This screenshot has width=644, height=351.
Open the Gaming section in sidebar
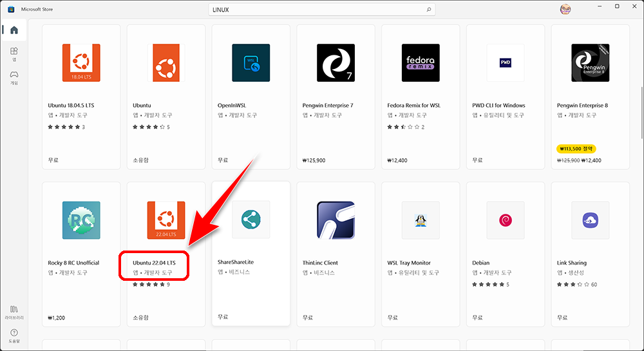(14, 77)
